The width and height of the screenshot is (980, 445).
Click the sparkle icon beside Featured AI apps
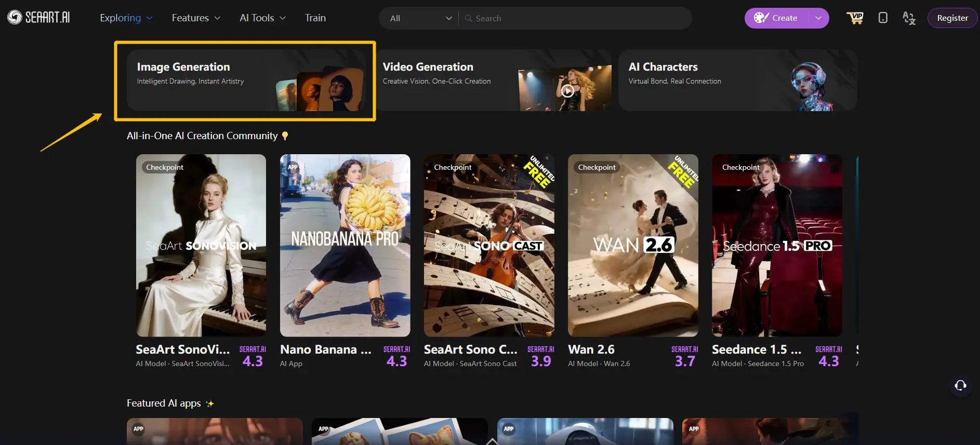[x=210, y=403]
